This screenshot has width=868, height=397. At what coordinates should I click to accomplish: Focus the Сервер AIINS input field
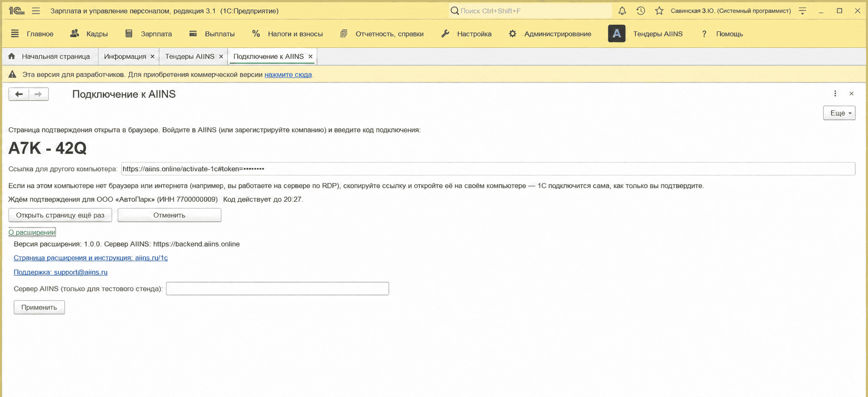[x=277, y=288]
